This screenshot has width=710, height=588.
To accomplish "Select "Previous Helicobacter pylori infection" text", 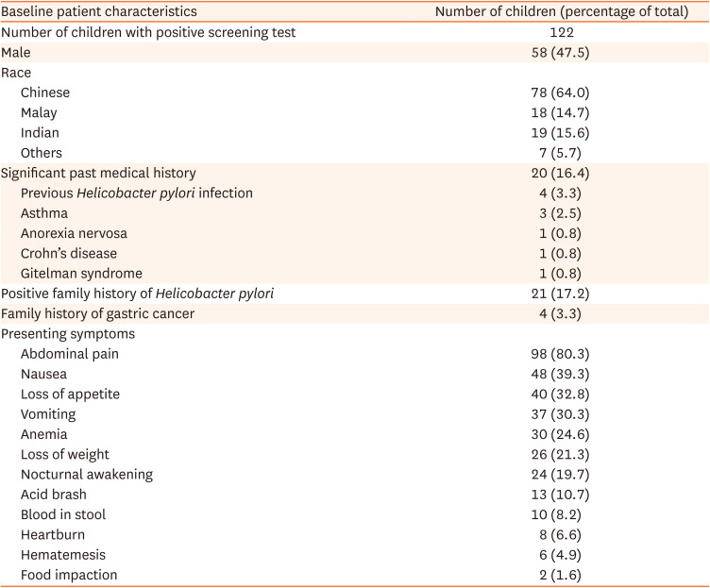I will (137, 193).
